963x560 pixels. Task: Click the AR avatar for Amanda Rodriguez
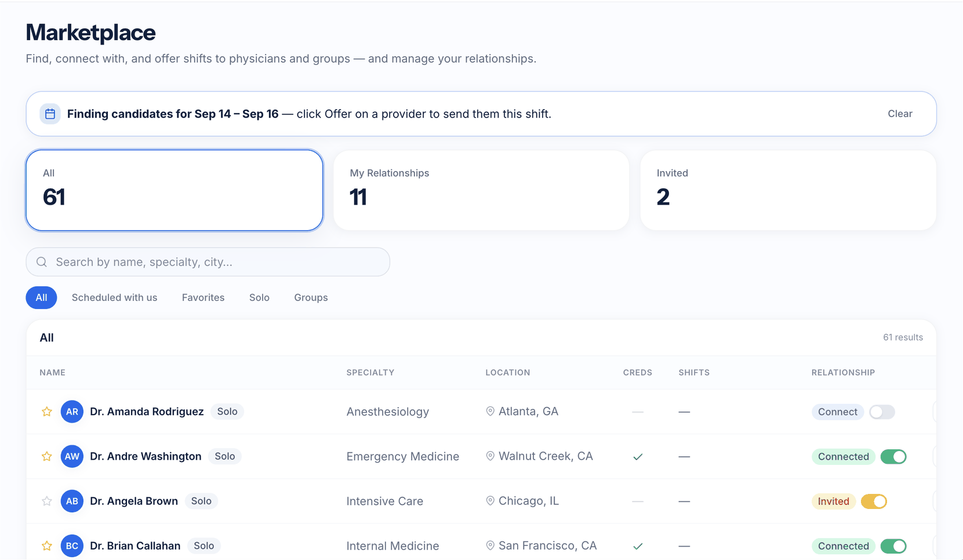pyautogui.click(x=72, y=412)
